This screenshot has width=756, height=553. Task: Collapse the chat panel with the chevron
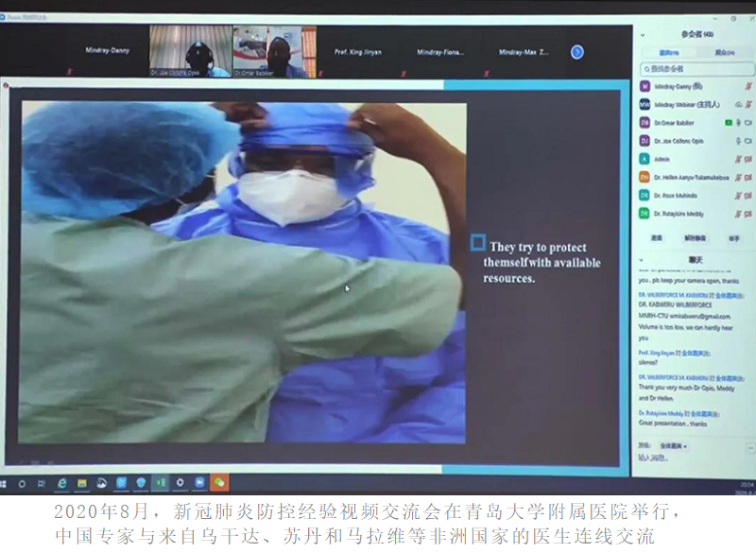point(642,259)
